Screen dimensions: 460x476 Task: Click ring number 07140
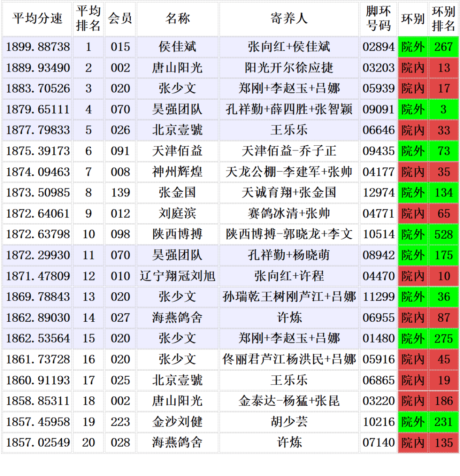coord(378,443)
